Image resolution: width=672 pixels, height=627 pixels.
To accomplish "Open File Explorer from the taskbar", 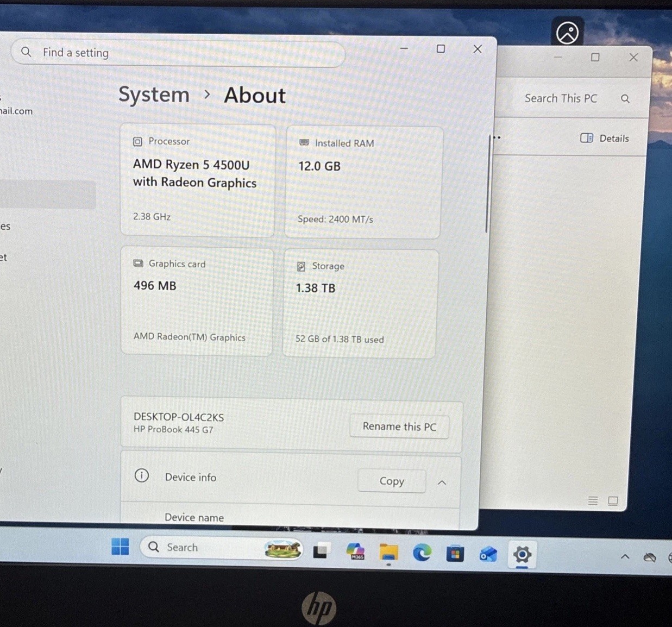I will pyautogui.click(x=388, y=553).
